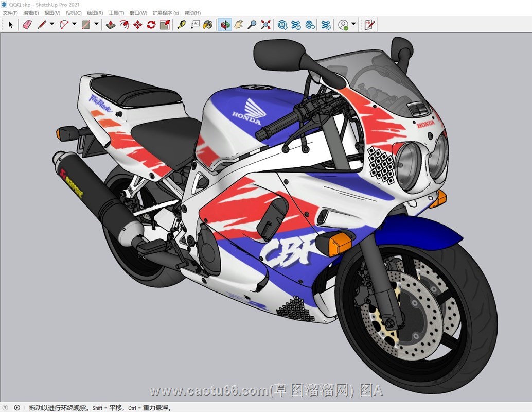Pick the Push/Pull tool

(x=110, y=24)
